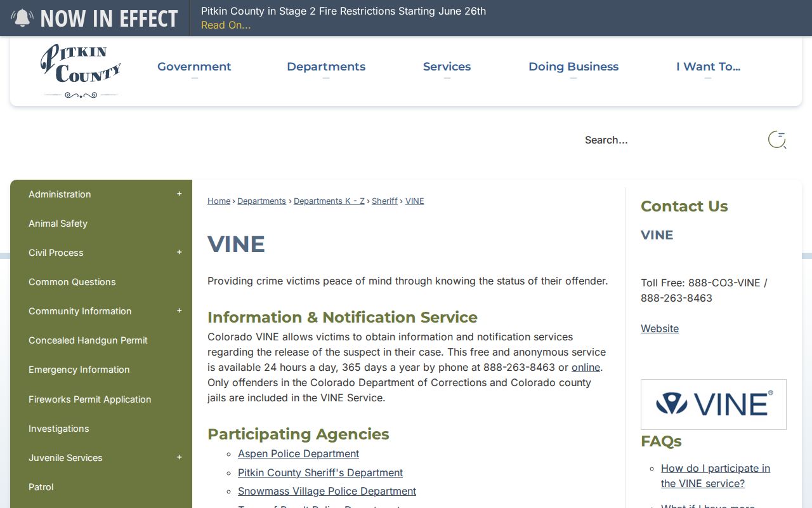This screenshot has width=812, height=508.
Task: Click the online link in paragraph
Action: (586, 368)
